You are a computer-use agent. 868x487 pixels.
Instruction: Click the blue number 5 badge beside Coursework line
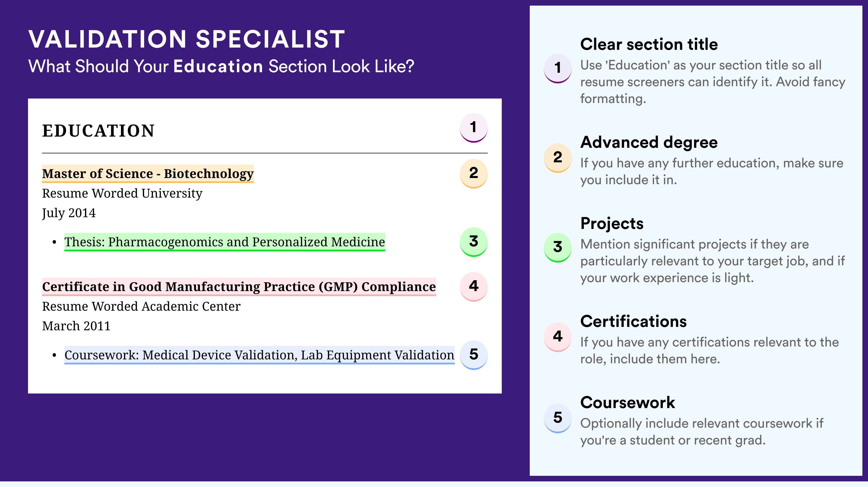click(x=473, y=355)
